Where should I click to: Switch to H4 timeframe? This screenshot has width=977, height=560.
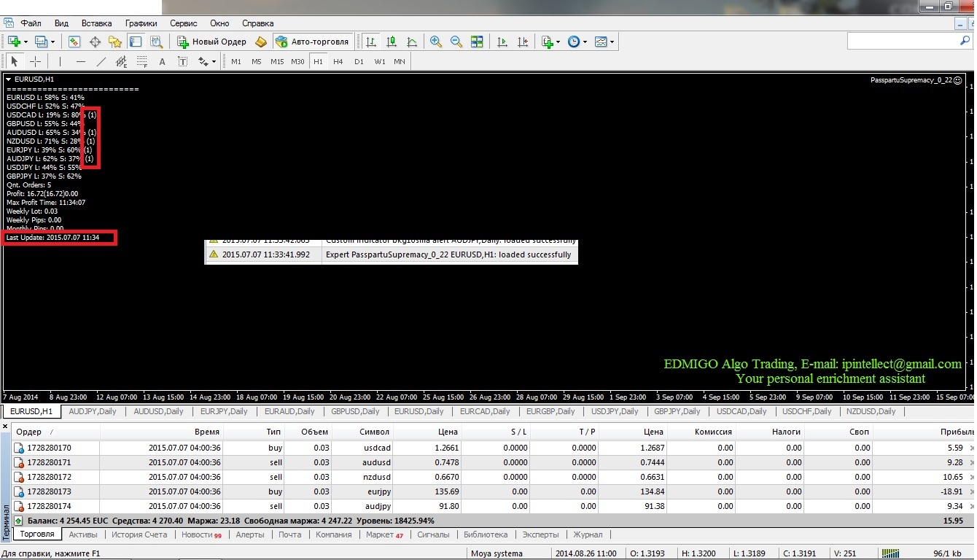(338, 61)
